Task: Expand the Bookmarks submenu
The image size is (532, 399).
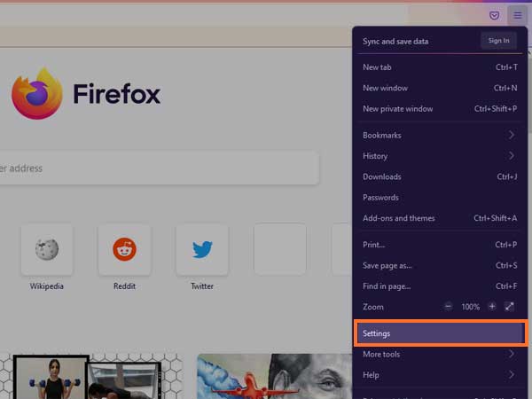Action: pos(439,135)
